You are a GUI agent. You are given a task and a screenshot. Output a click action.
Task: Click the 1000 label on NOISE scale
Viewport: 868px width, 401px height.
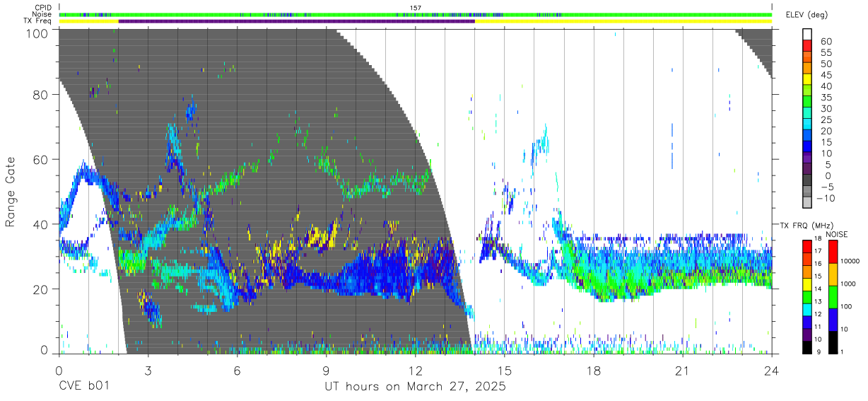tap(849, 284)
